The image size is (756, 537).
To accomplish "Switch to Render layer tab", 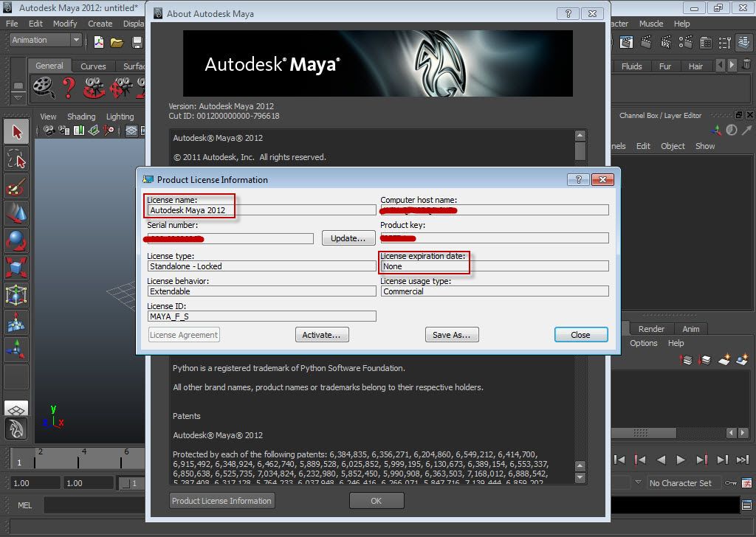I will point(651,328).
